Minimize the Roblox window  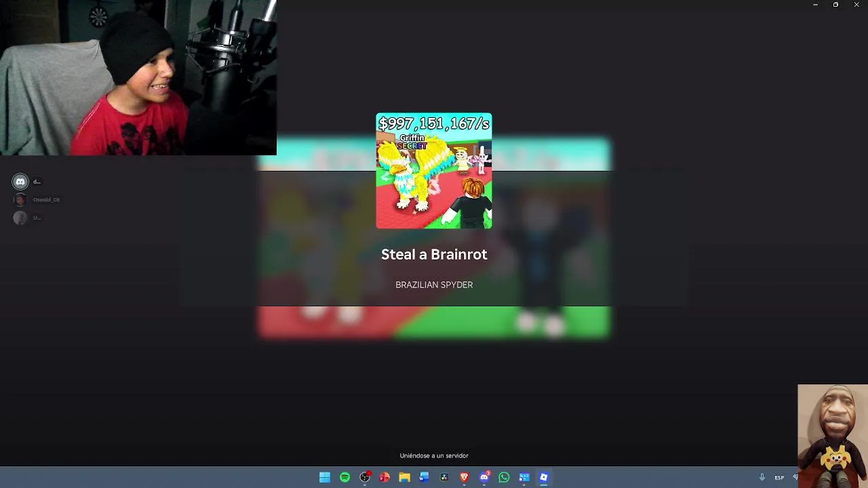pyautogui.click(x=815, y=5)
